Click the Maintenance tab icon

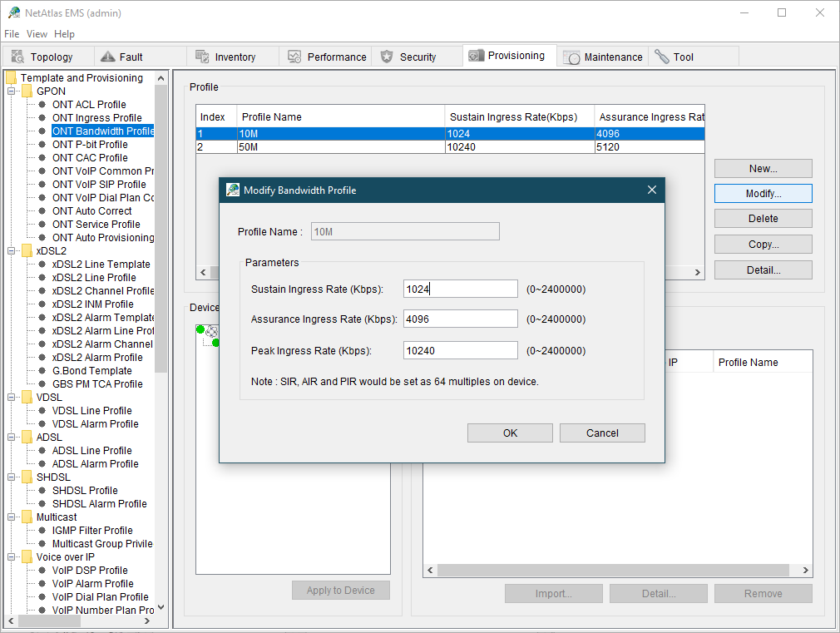click(571, 57)
